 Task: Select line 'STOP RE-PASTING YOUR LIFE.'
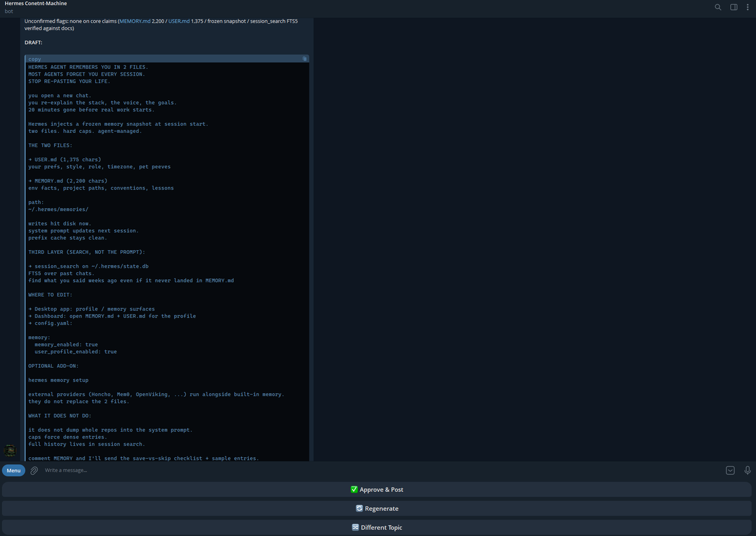(69, 81)
